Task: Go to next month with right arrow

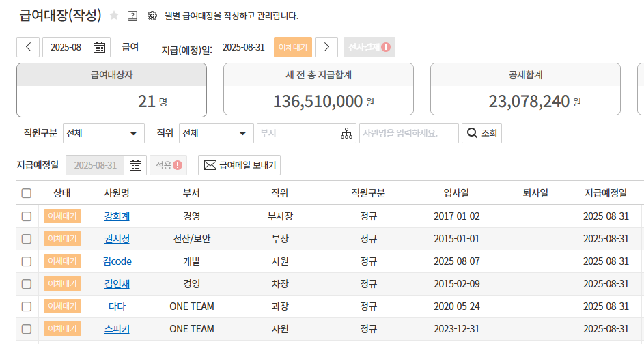Action: pyautogui.click(x=326, y=47)
